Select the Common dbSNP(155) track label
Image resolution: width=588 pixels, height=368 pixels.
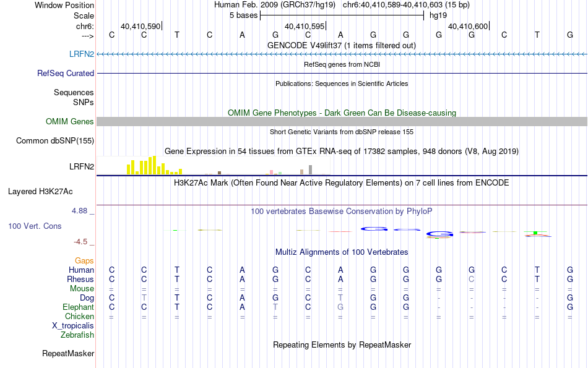tap(54, 140)
